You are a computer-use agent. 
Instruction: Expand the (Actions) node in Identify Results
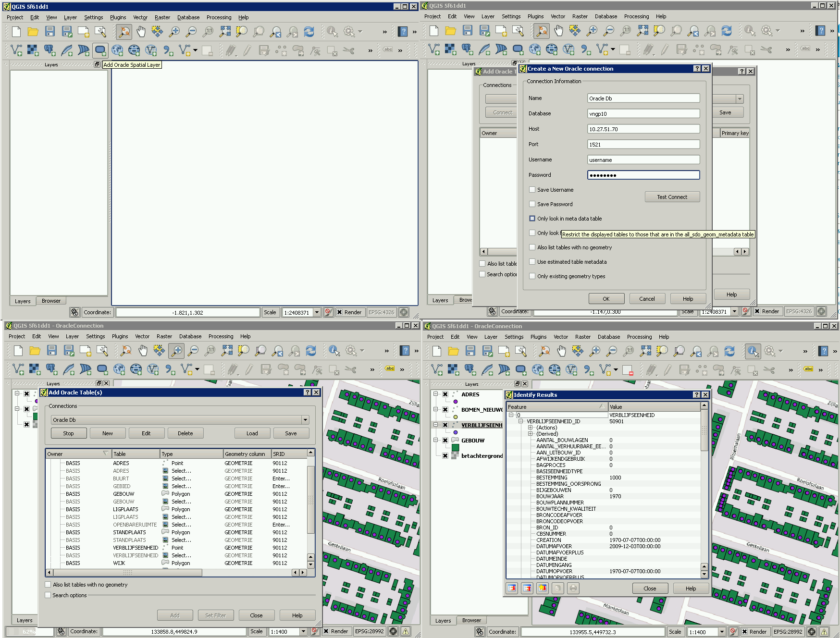531,428
